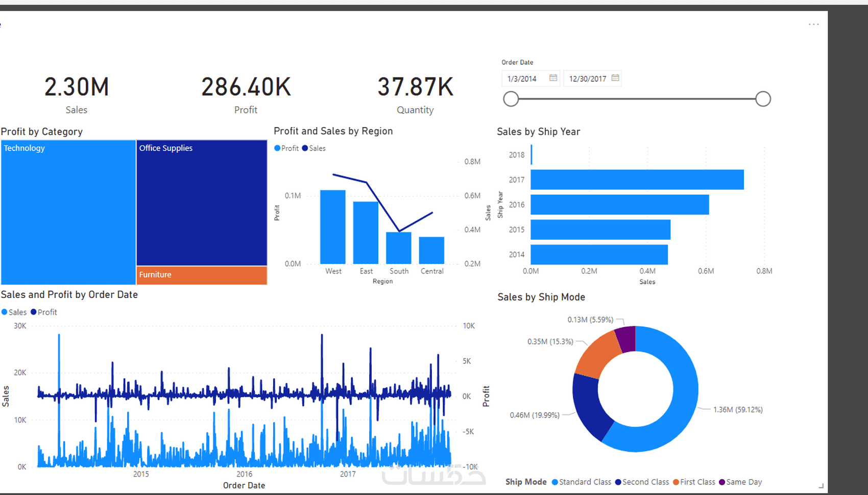This screenshot has height=495, width=868.
Task: Click First Class legend marker
Action: 676,482
